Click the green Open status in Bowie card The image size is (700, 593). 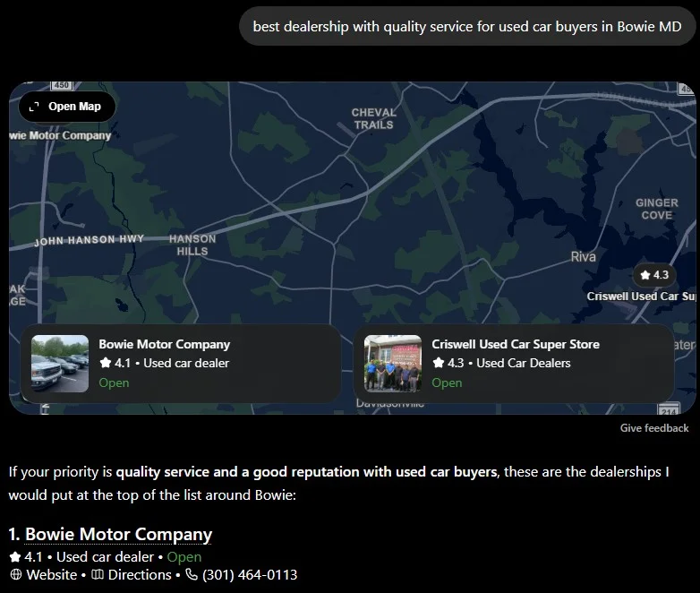pos(114,383)
